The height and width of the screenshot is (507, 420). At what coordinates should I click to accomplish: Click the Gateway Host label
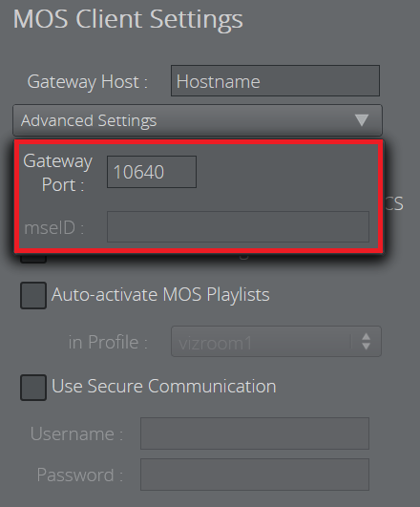tap(87, 81)
